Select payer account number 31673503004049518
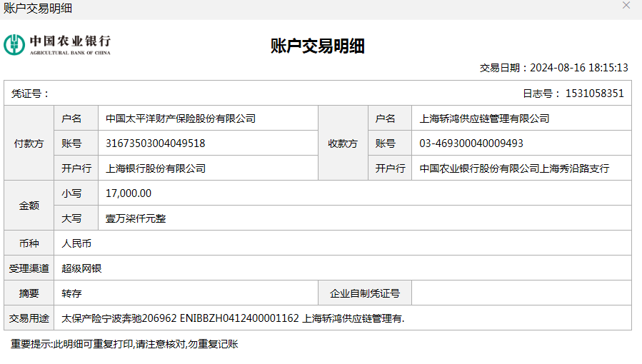The height and width of the screenshot is (364, 642). (155, 143)
